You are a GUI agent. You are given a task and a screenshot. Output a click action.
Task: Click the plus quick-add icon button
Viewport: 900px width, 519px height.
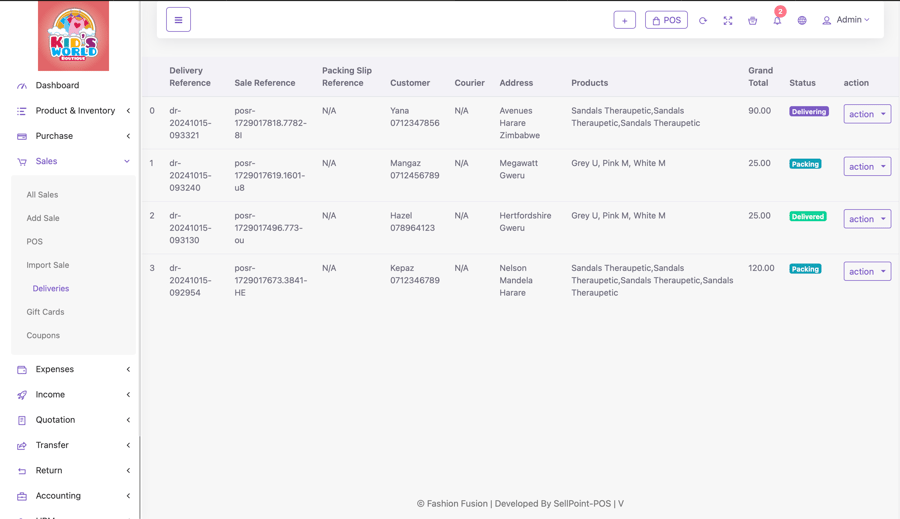click(x=624, y=20)
